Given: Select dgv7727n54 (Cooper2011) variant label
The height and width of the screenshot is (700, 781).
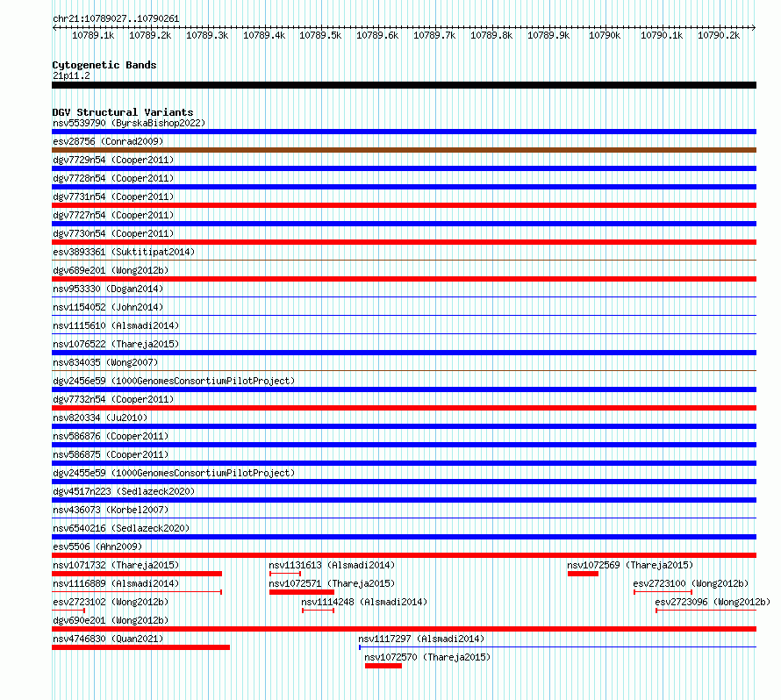Looking at the screenshot, I should click(x=113, y=215).
